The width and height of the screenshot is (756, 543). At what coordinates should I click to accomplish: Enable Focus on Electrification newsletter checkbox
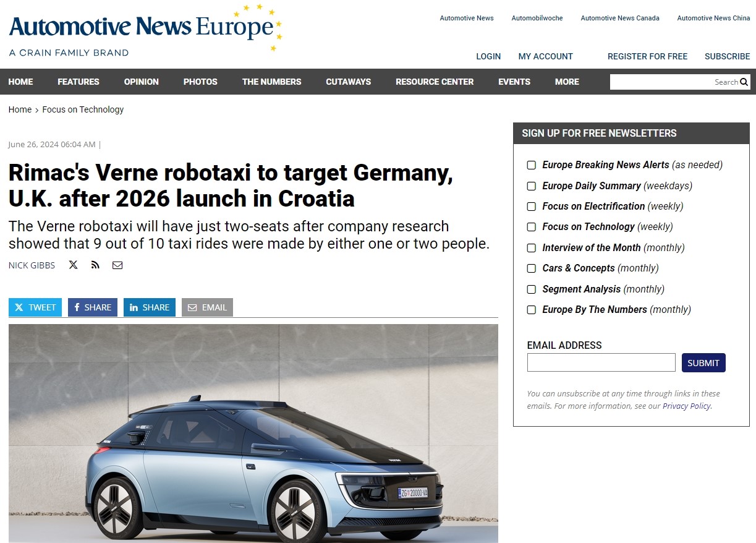coord(531,207)
